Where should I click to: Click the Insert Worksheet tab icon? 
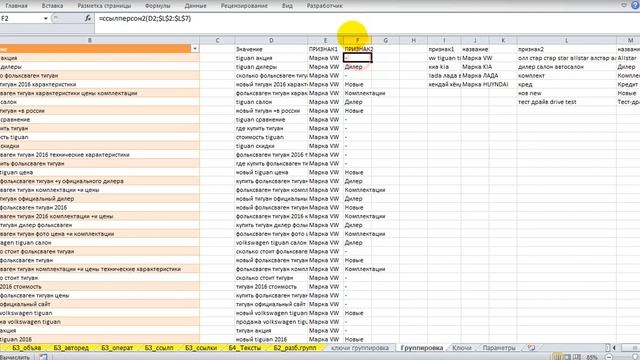click(x=531, y=348)
